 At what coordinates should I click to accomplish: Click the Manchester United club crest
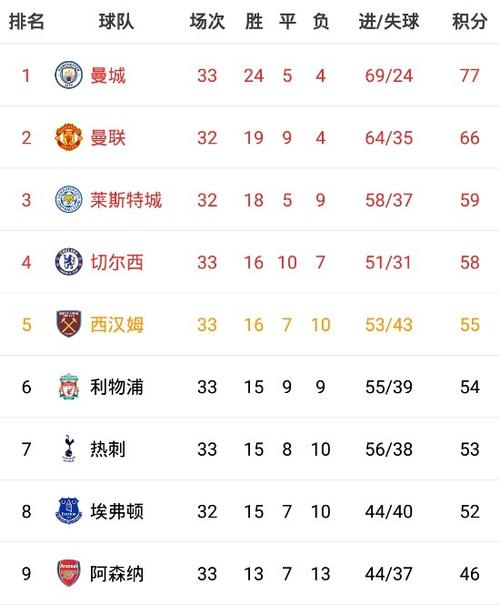(x=69, y=137)
